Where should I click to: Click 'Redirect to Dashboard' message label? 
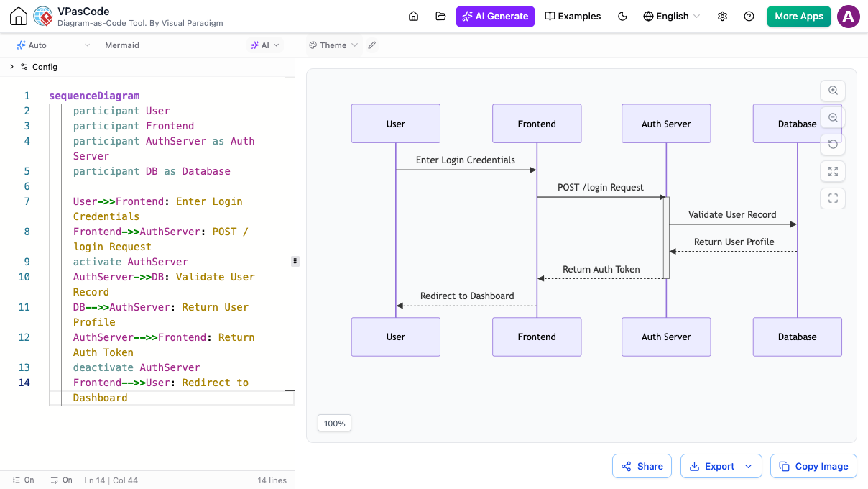[467, 296]
